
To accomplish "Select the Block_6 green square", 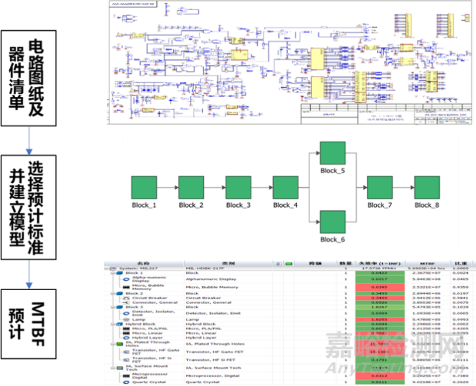I will [x=333, y=222].
